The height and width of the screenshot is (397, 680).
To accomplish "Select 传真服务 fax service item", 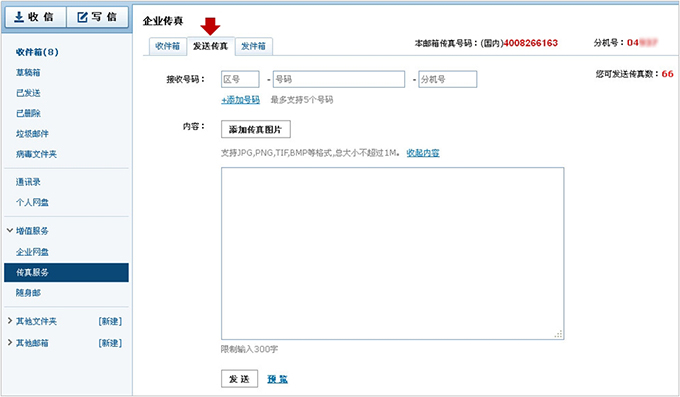I will tap(66, 272).
